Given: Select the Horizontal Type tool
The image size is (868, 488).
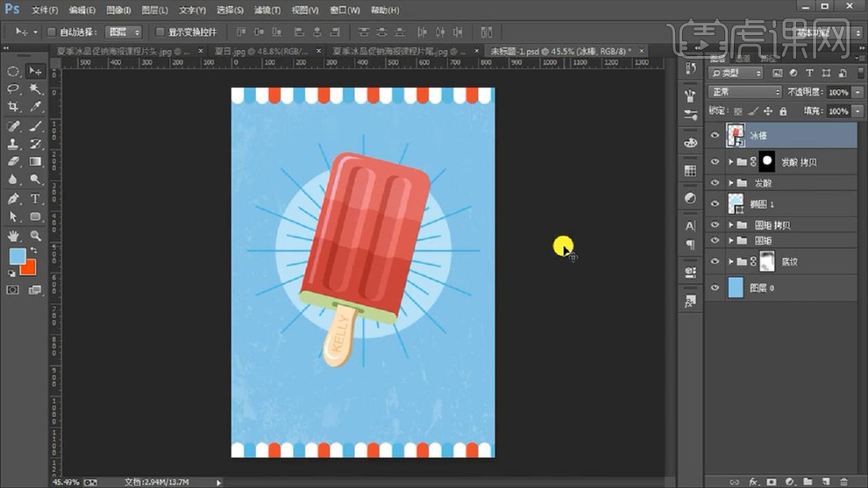Looking at the screenshot, I should [36, 199].
